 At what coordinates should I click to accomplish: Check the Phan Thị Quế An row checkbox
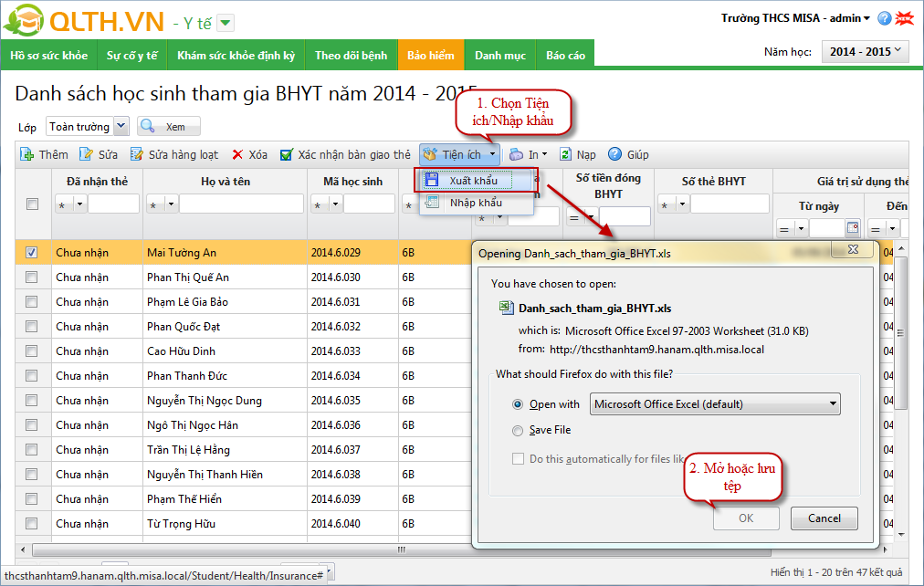point(32,277)
